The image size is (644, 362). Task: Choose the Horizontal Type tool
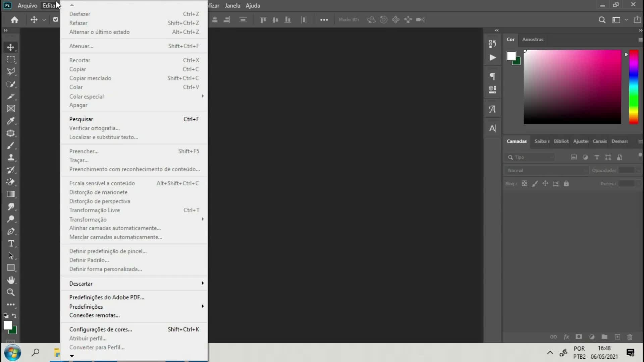click(x=11, y=243)
